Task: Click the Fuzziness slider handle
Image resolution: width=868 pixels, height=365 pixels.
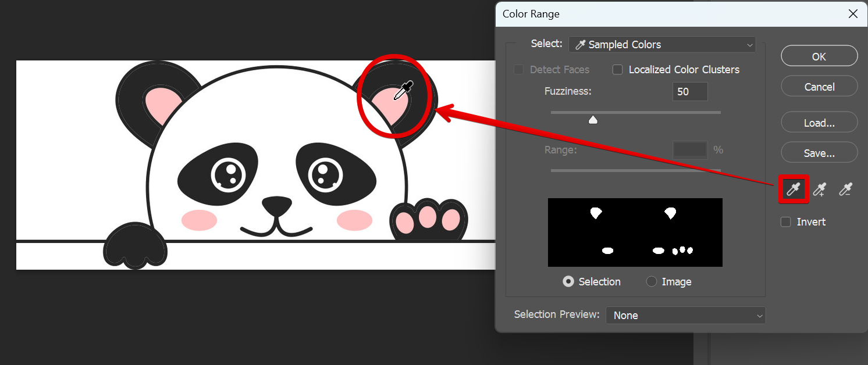Action: (593, 120)
